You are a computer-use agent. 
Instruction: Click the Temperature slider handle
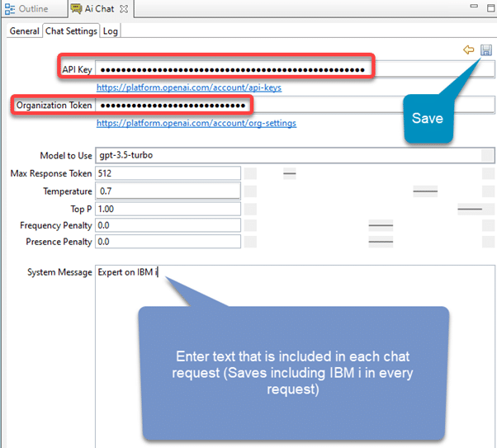pyautogui.click(x=425, y=191)
